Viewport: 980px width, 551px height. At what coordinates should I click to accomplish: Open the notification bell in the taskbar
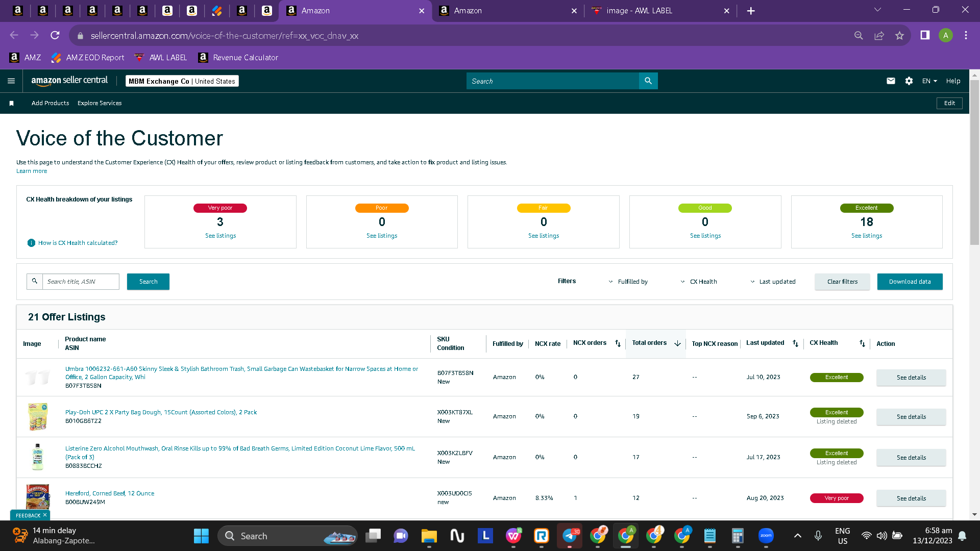962,536
